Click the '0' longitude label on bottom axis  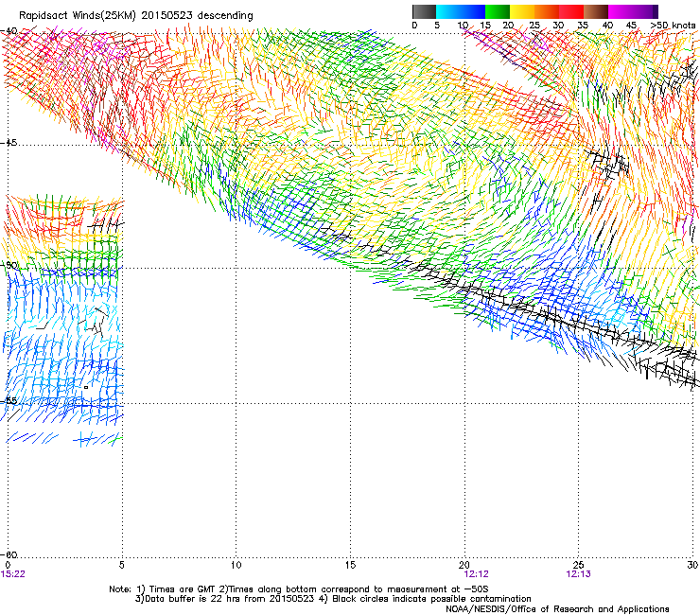8,566
